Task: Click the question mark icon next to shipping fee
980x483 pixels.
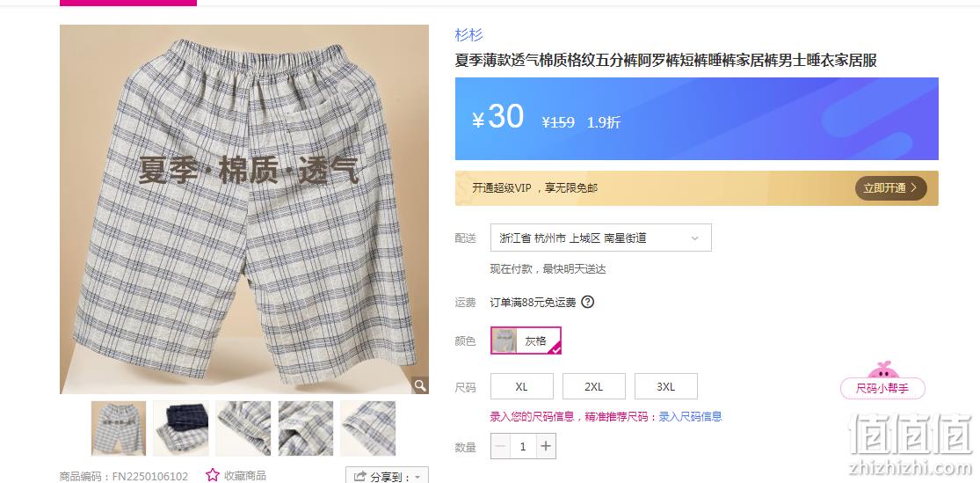Action: tap(587, 302)
